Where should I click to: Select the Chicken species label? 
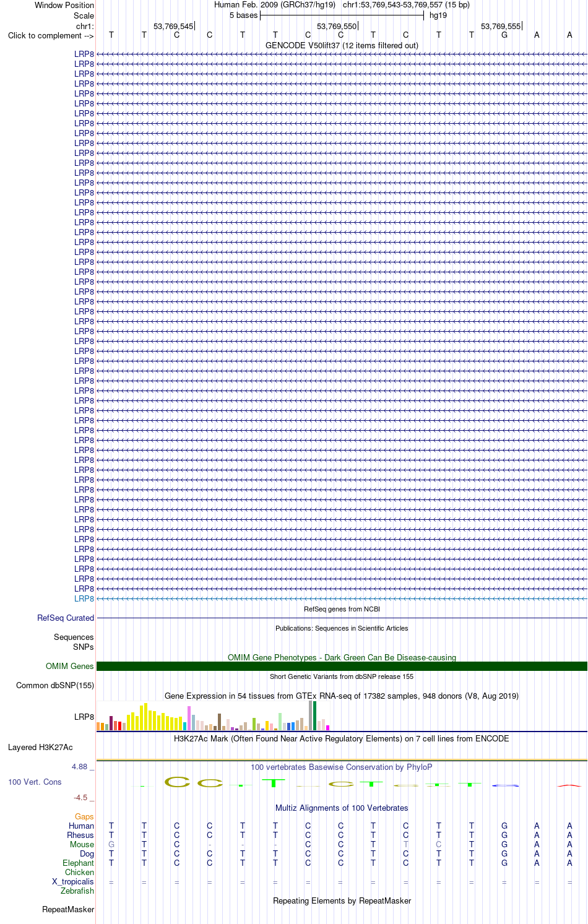79,872
